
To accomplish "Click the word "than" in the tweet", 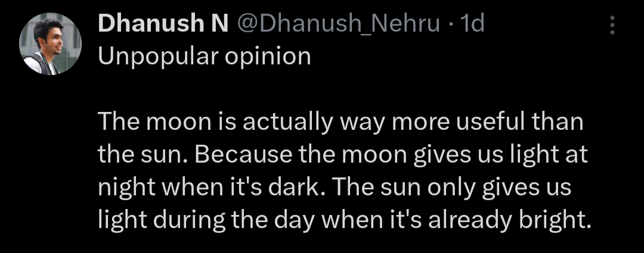I will click(x=557, y=123).
